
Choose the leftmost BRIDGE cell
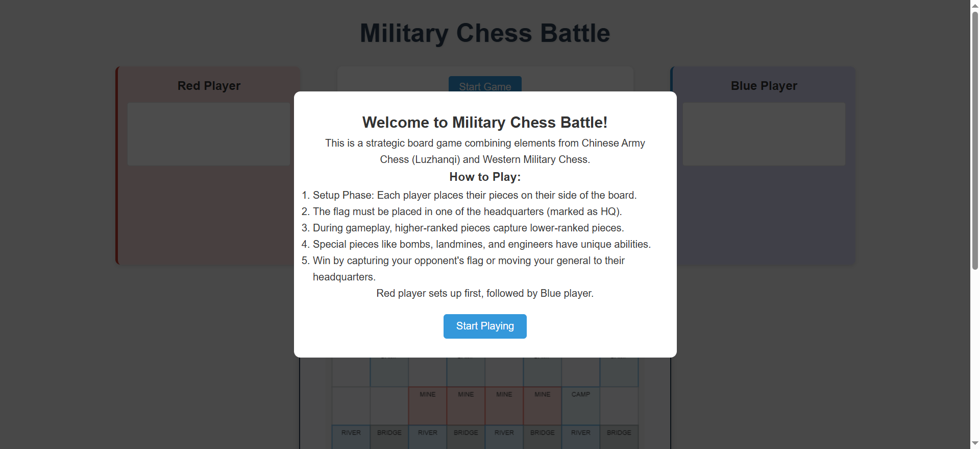click(389, 436)
